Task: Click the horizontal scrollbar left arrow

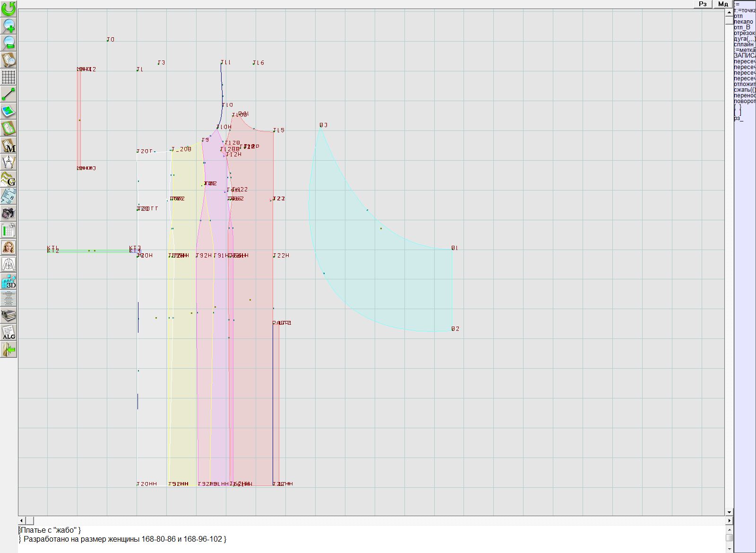Action: 22,520
